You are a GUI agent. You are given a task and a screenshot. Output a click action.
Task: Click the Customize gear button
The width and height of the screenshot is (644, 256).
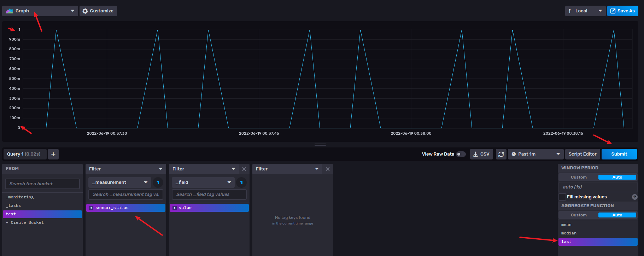coord(98,11)
